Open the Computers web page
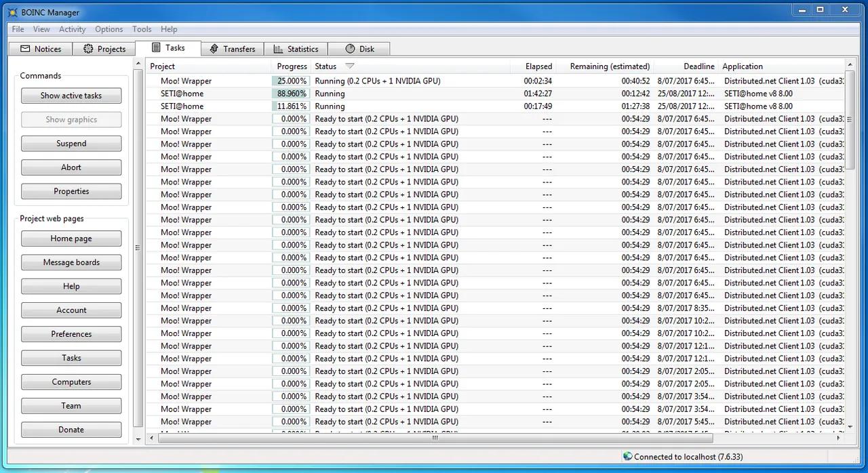 point(71,382)
